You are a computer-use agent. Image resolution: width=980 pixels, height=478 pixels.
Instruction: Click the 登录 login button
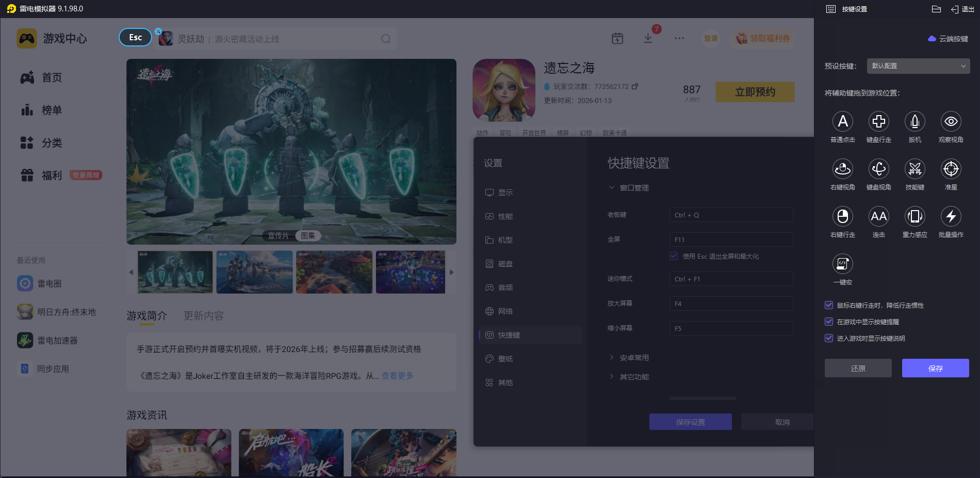click(x=711, y=38)
